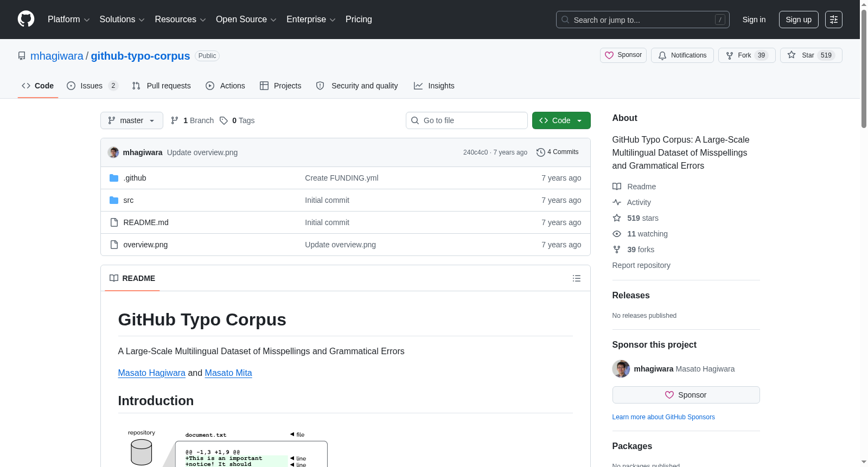This screenshot has width=868, height=467.
Task: Click the sponsor profile avatar in the sidebar
Action: click(x=621, y=369)
